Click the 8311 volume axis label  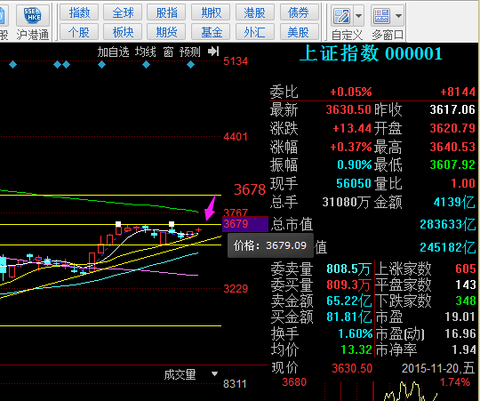(x=235, y=384)
